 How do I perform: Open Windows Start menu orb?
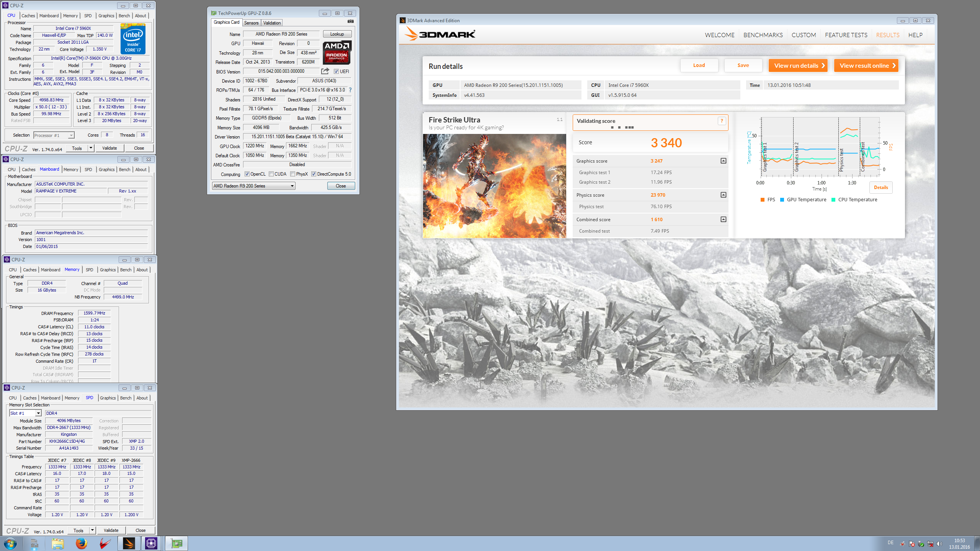10,543
